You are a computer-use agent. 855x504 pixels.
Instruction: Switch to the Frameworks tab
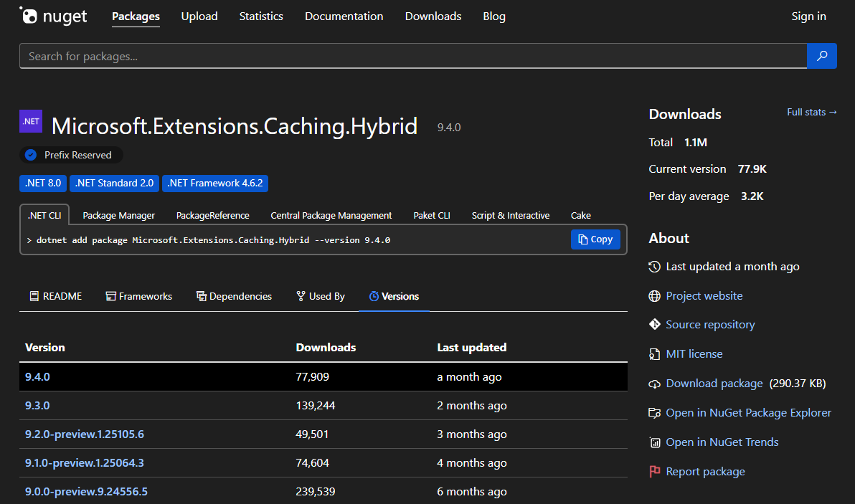click(x=139, y=296)
